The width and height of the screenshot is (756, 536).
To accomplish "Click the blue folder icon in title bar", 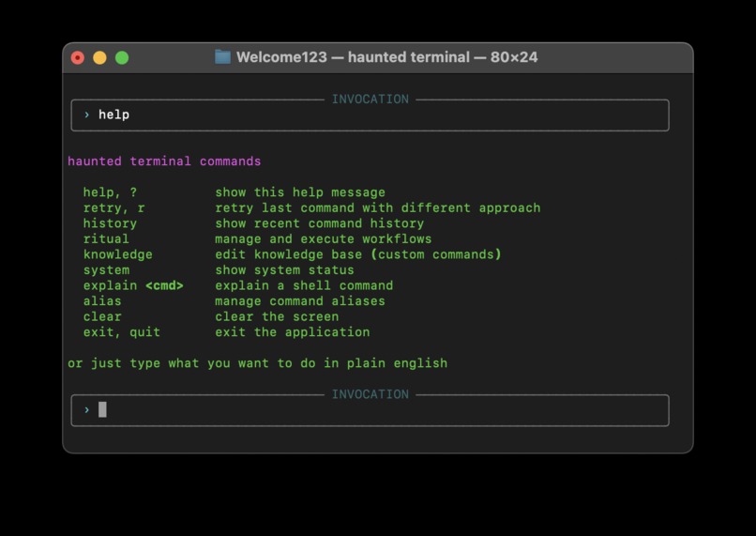I will (x=222, y=57).
